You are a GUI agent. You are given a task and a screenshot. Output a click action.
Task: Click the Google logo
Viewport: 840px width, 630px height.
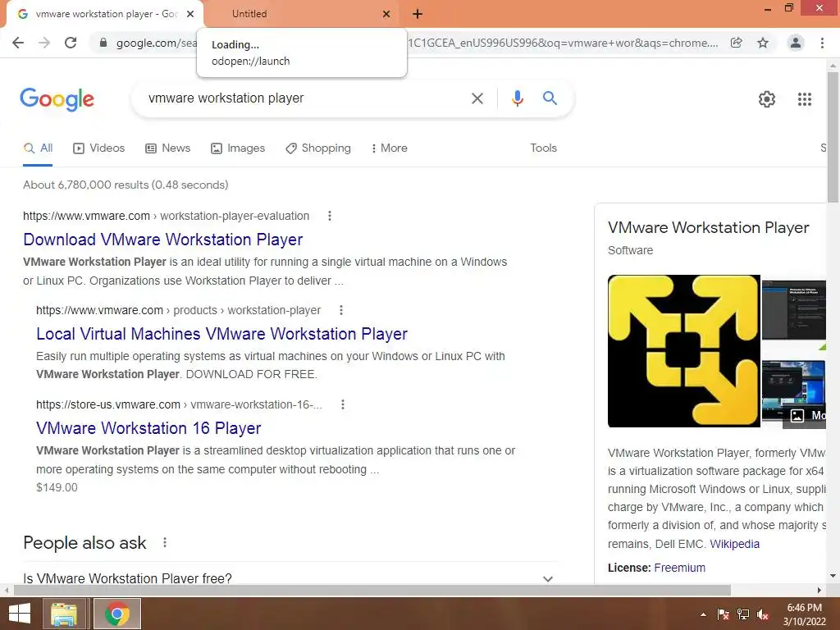click(x=57, y=99)
